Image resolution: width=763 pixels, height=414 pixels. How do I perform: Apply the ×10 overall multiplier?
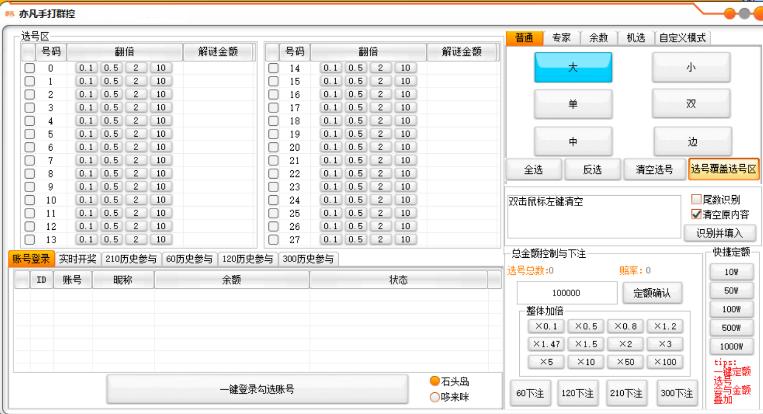[586, 362]
